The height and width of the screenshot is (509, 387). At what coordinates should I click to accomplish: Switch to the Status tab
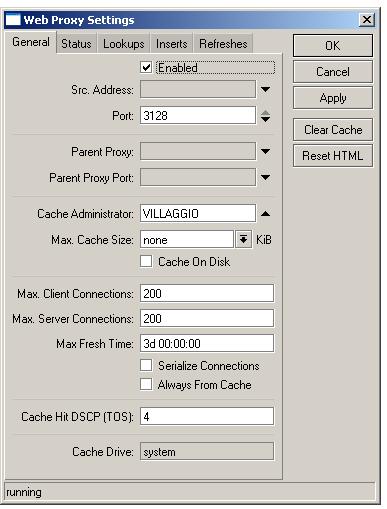[x=76, y=44]
